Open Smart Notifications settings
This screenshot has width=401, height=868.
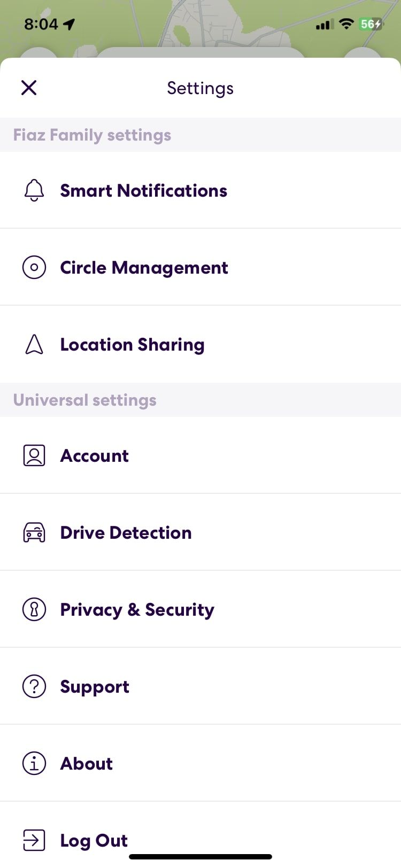(x=144, y=190)
